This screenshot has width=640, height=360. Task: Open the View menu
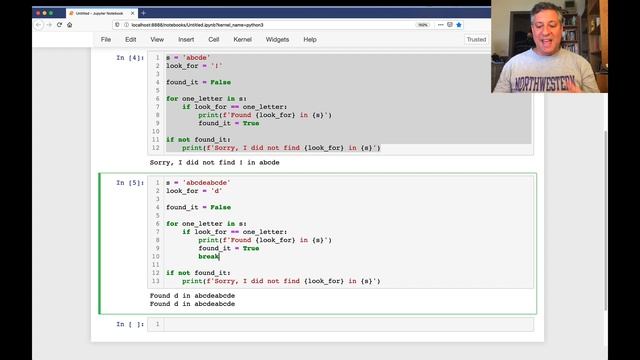coord(157,40)
